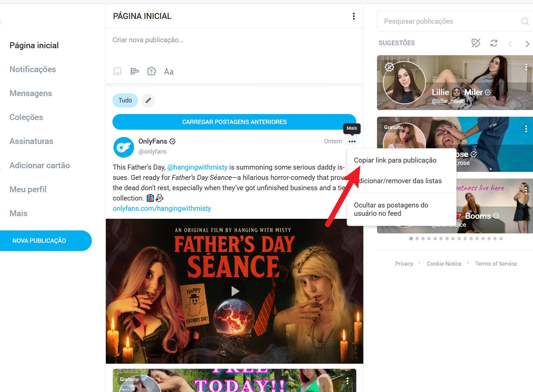Go to previous suggestions with left chevron
Screen dimensions: 533x392
click(510, 44)
